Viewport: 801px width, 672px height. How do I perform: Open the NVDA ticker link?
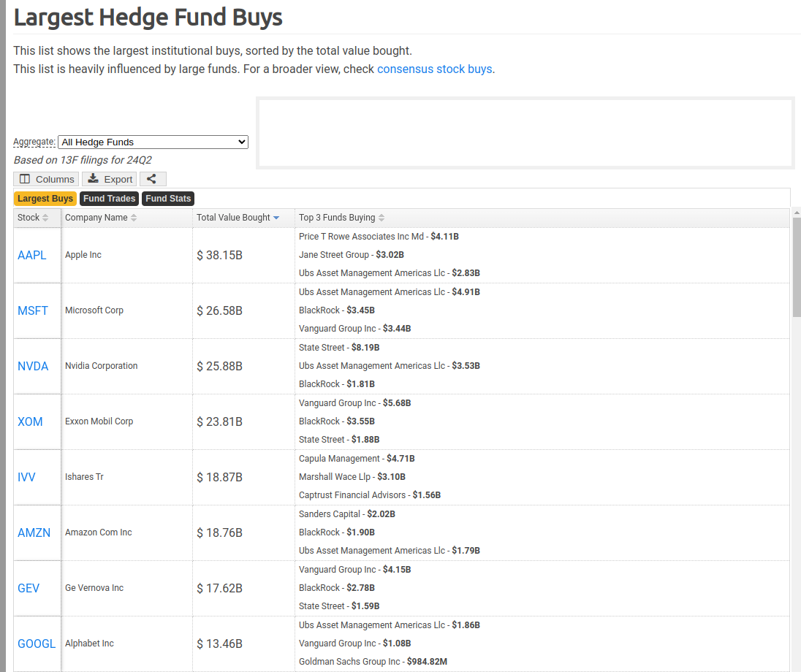[x=33, y=367]
